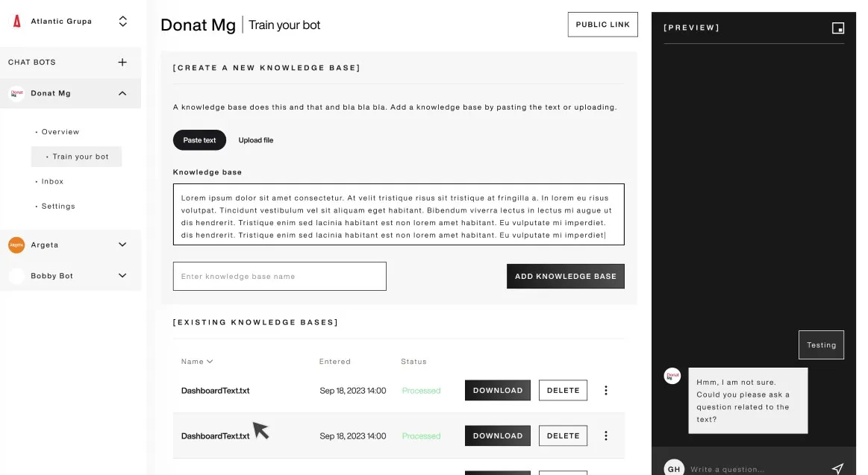Download the second DashboardText.txt file
Viewport: 868px width, 475px height.
point(497,436)
